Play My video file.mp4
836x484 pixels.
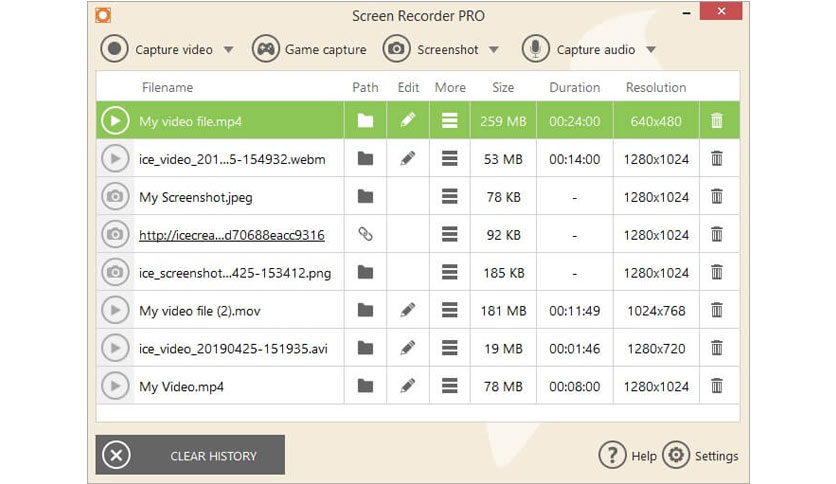pos(115,121)
